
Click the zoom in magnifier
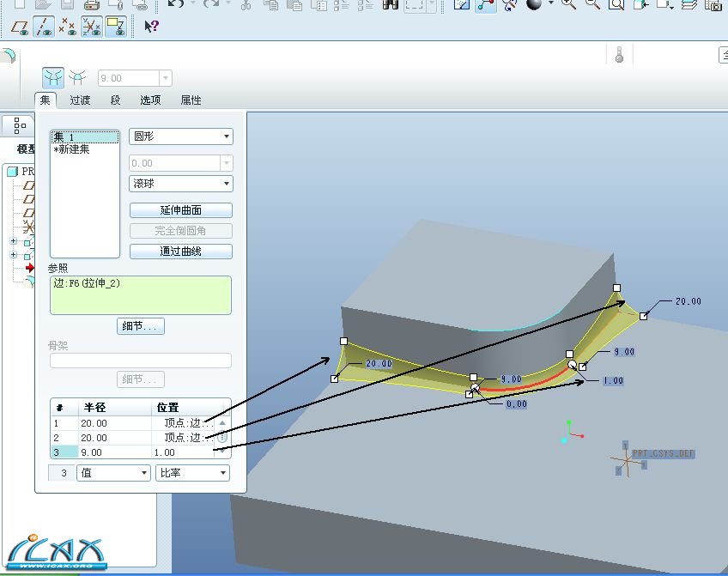tap(568, 4)
